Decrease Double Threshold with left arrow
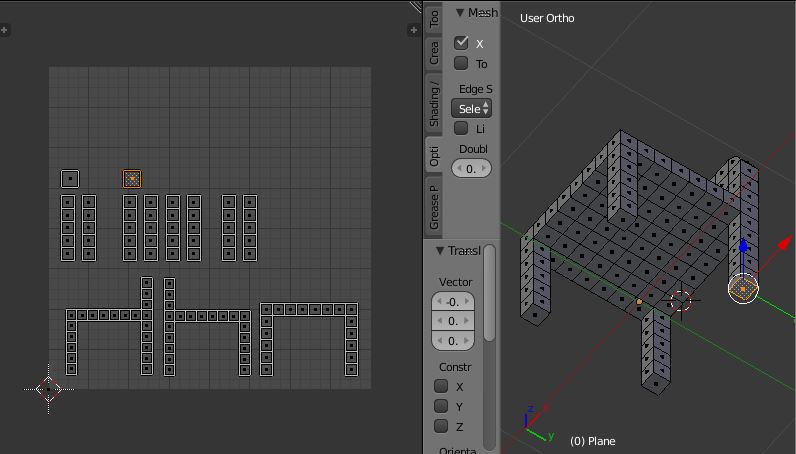 pos(459,169)
